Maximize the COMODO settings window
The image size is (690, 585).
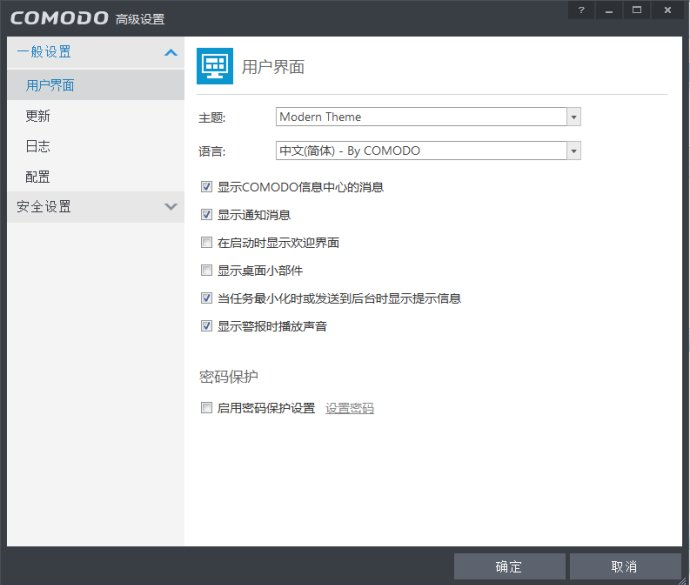coord(637,10)
